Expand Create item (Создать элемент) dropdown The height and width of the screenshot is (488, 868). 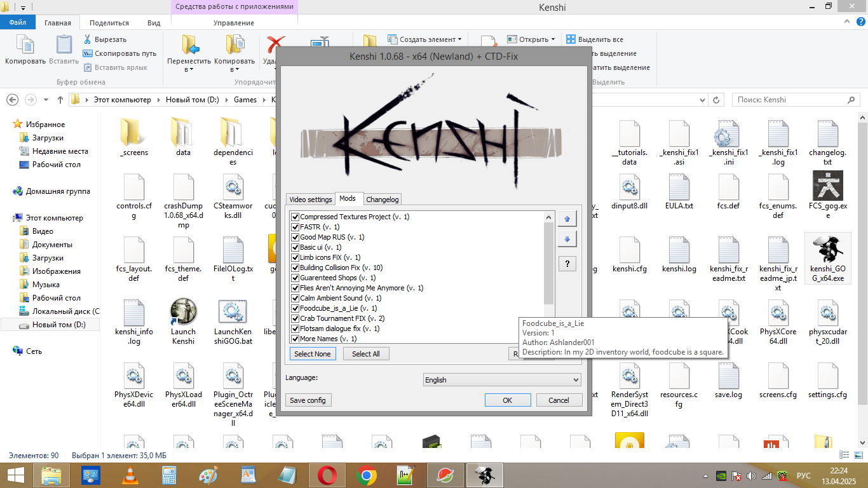tap(459, 39)
